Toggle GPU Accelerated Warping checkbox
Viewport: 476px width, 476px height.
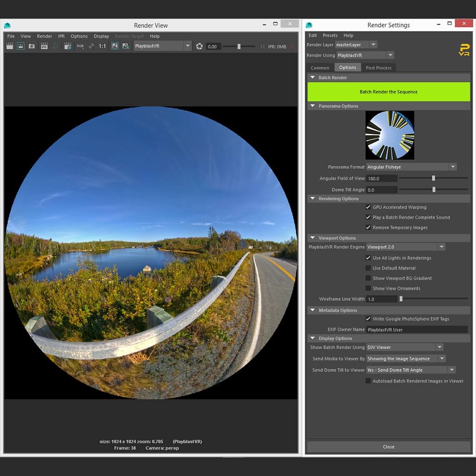(x=368, y=207)
